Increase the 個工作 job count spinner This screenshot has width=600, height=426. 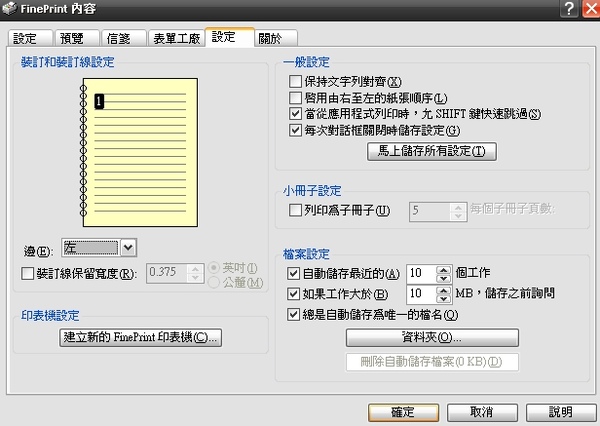point(443,269)
